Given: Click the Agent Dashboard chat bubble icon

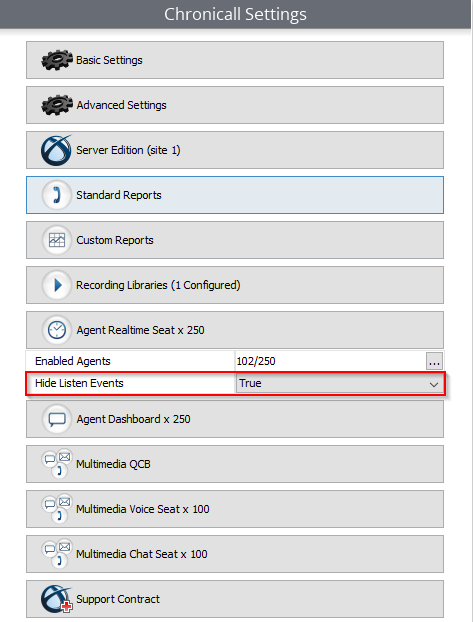Looking at the screenshot, I should pos(57,419).
